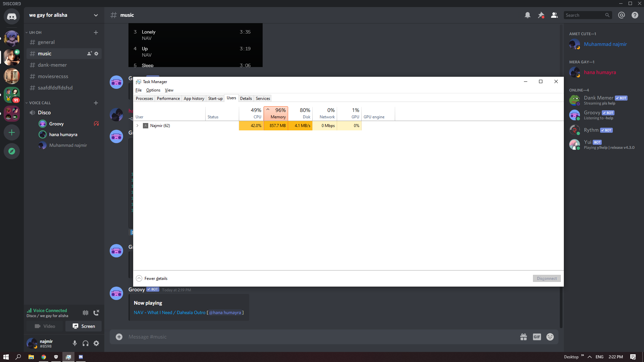Open the gift Nitro menu
The height and width of the screenshot is (362, 644).
pos(524,337)
